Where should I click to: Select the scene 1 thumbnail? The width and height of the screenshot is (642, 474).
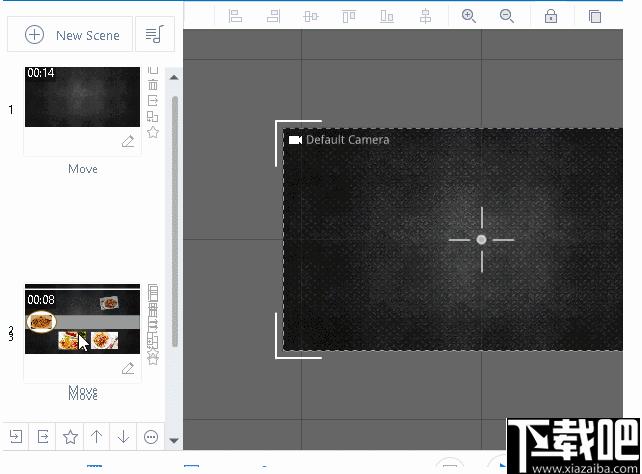click(82, 97)
